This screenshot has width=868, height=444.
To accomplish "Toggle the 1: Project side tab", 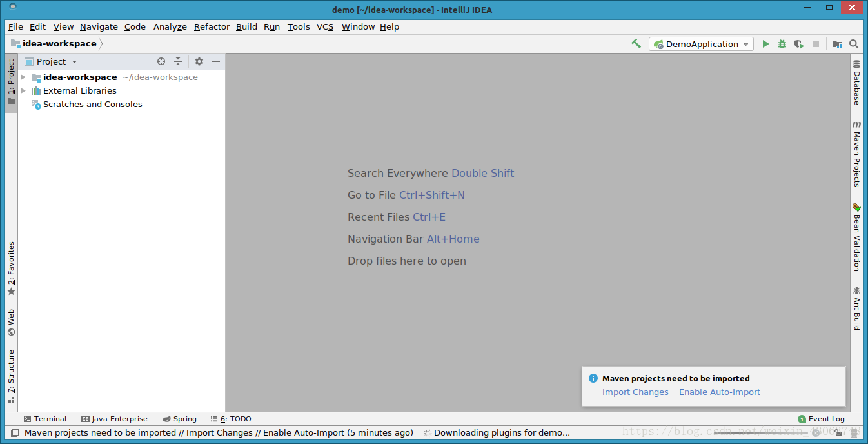I will 11,83.
